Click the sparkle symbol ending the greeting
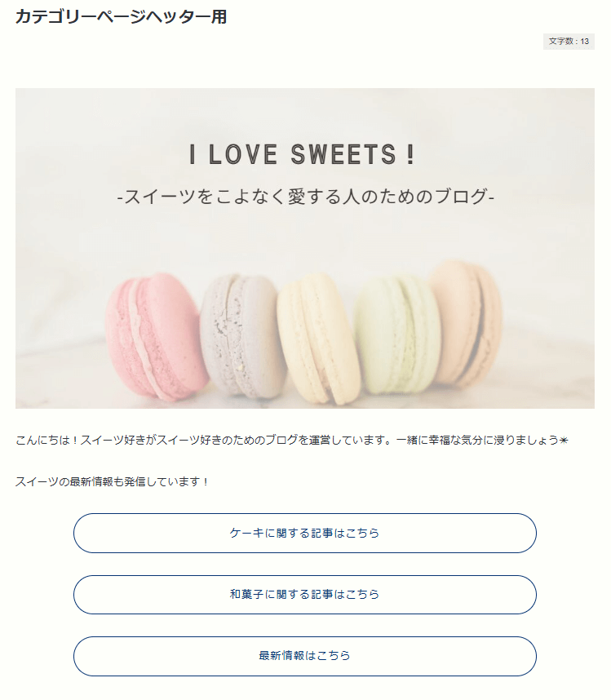Viewport: 611px width, 700px height. tap(563, 441)
